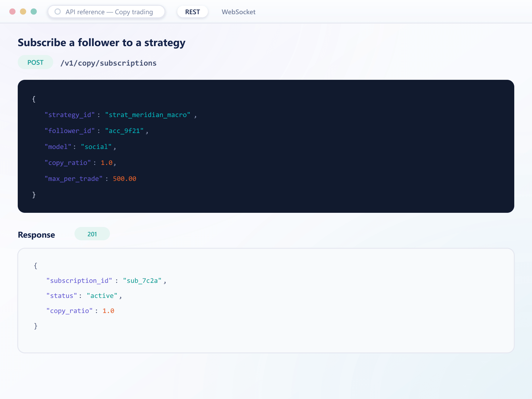The width and height of the screenshot is (532, 399).
Task: Click the API reference — Copy trading field
Action: click(106, 12)
